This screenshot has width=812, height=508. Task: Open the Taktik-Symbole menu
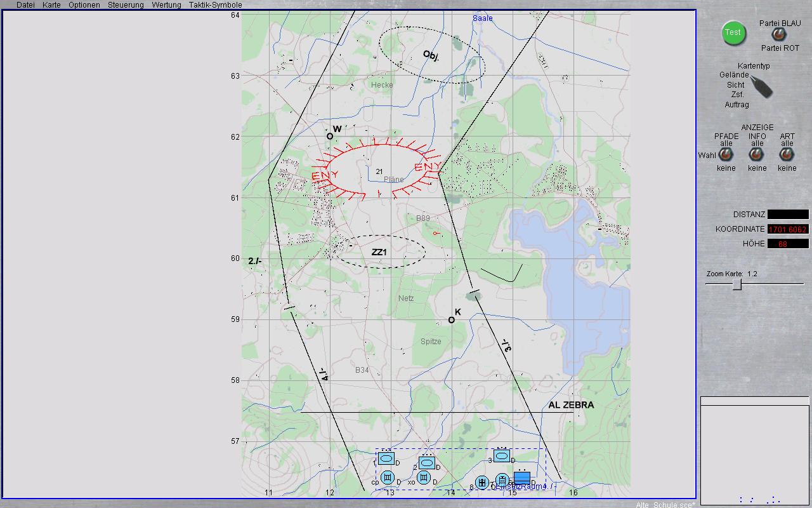tap(215, 4)
